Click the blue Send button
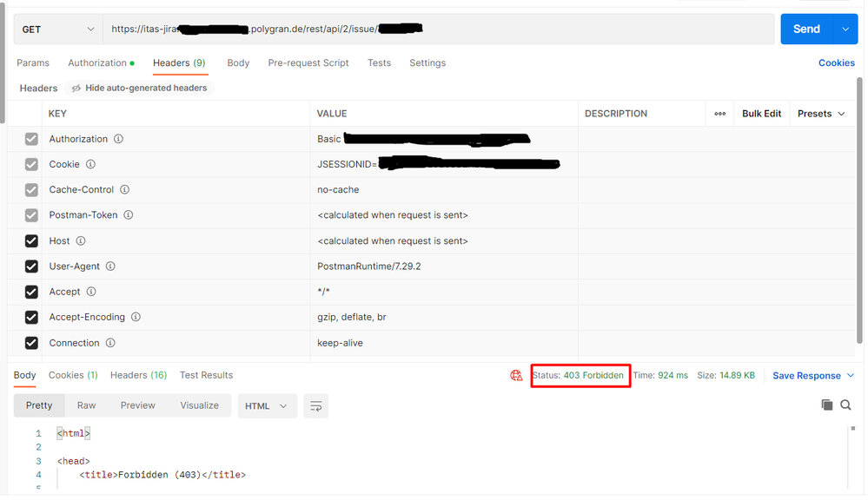Screen dimensions: 868x500 click(x=805, y=30)
